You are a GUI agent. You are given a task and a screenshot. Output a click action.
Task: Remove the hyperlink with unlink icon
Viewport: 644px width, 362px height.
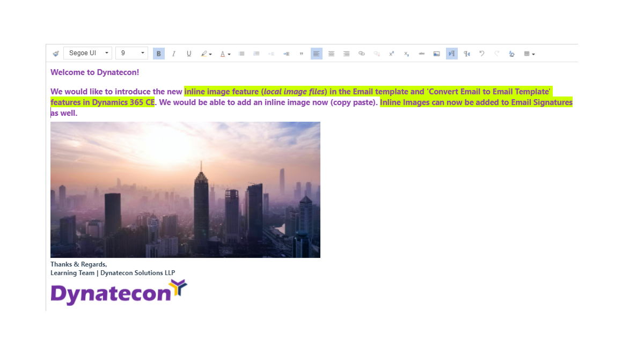click(376, 53)
